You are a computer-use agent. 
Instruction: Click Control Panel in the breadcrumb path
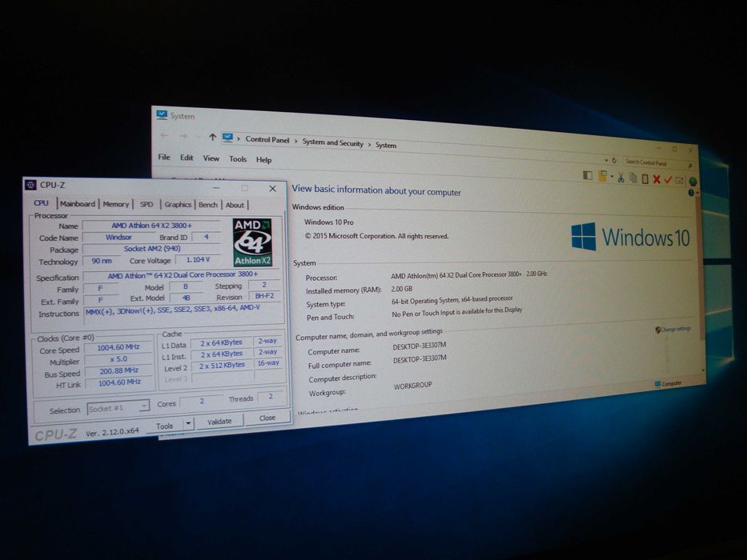pos(267,139)
